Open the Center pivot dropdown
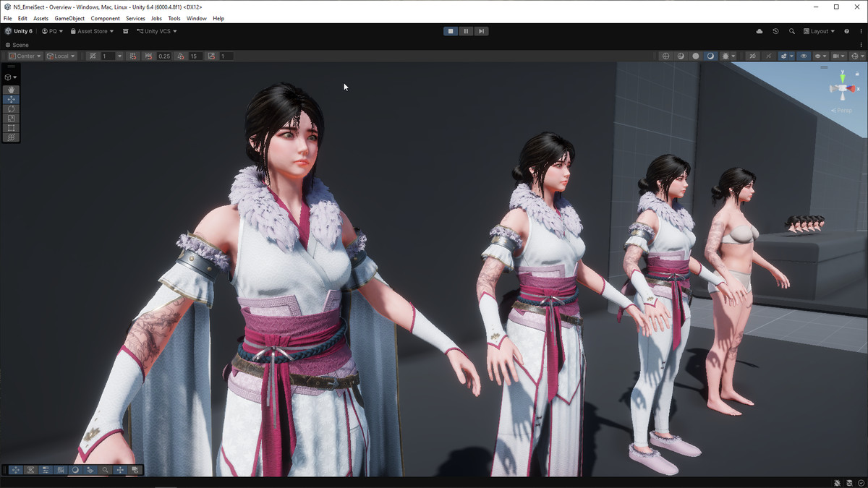 tap(25, 56)
